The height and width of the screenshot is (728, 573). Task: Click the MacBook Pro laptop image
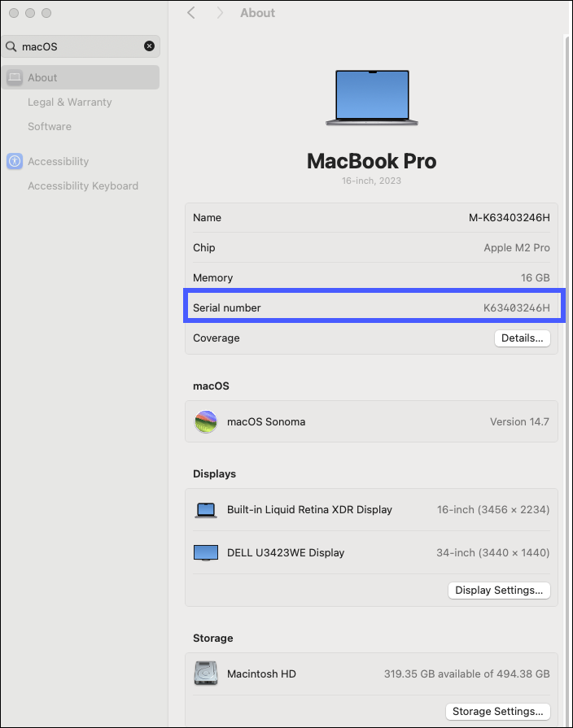[372, 98]
